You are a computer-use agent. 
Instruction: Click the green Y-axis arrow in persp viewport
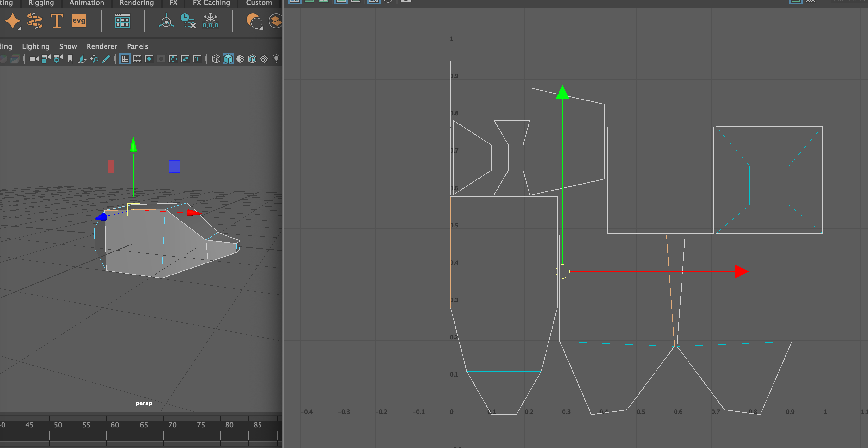[x=133, y=145]
